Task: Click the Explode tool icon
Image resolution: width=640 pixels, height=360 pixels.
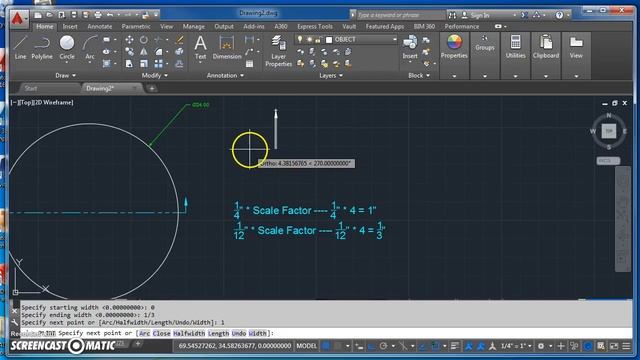Action: pyautogui.click(x=179, y=52)
